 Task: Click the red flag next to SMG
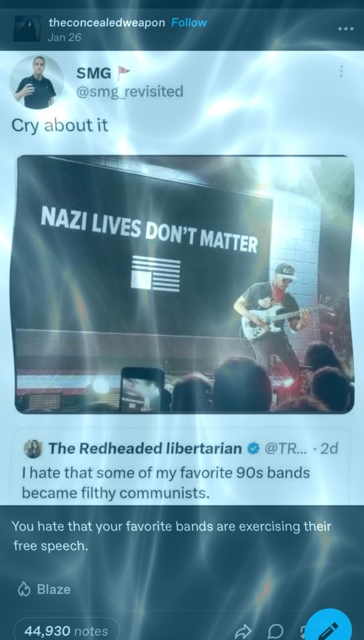coord(123,73)
